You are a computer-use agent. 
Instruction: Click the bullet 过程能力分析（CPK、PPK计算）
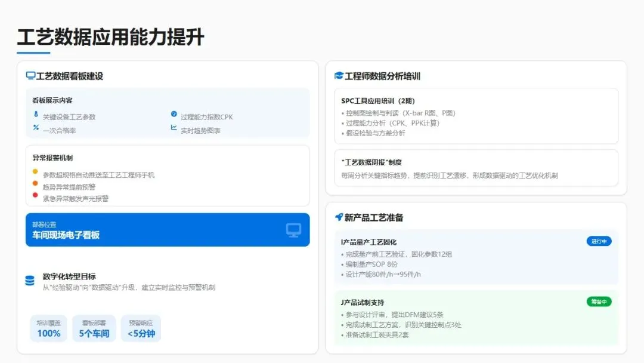coord(390,123)
